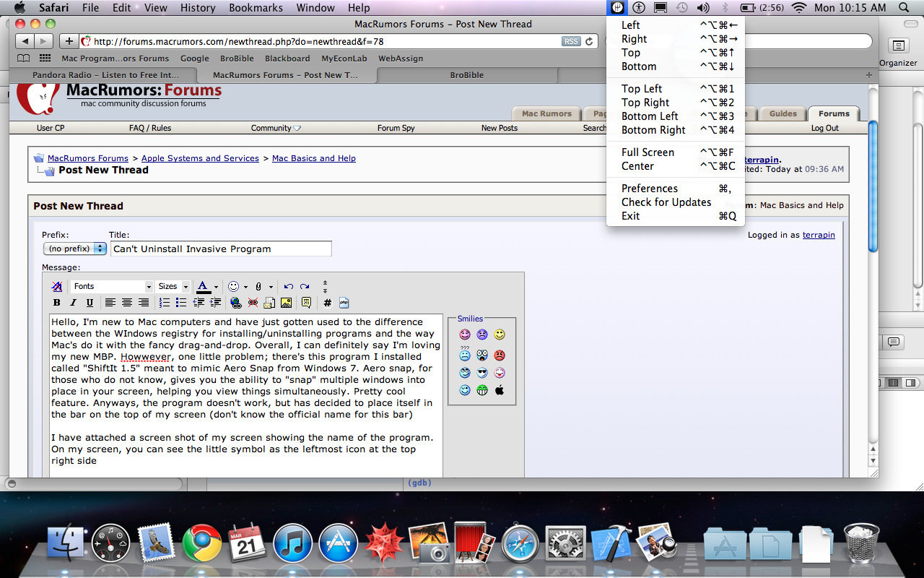
Task: Click the paperclip attachment icon
Action: coord(258,287)
